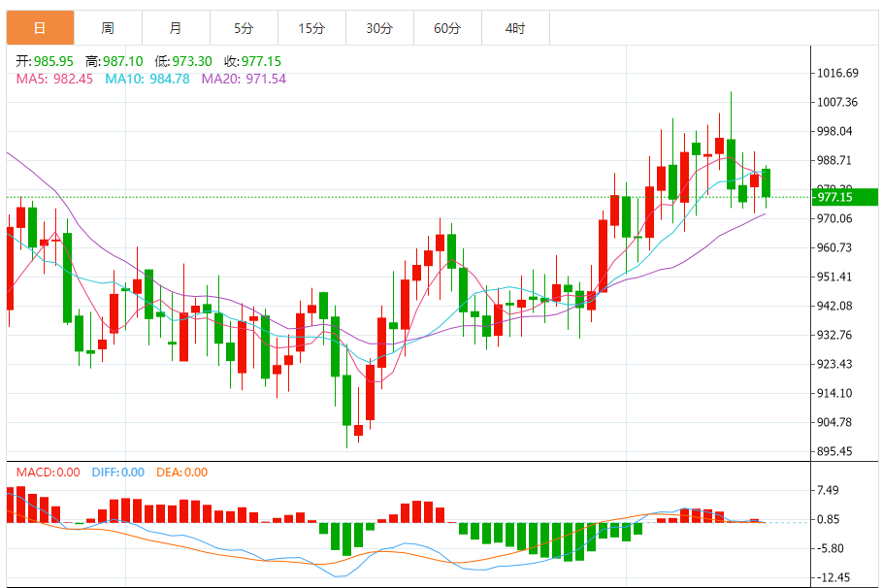Viewport: 882px width, 588px height.
Task: Click the 951.41 price axis label
Action: click(834, 277)
